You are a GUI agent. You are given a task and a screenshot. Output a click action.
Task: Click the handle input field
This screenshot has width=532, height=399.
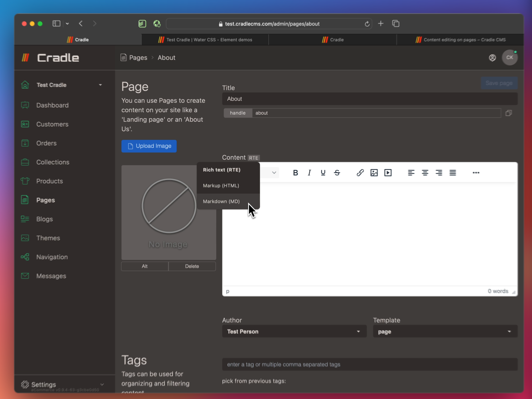click(376, 113)
